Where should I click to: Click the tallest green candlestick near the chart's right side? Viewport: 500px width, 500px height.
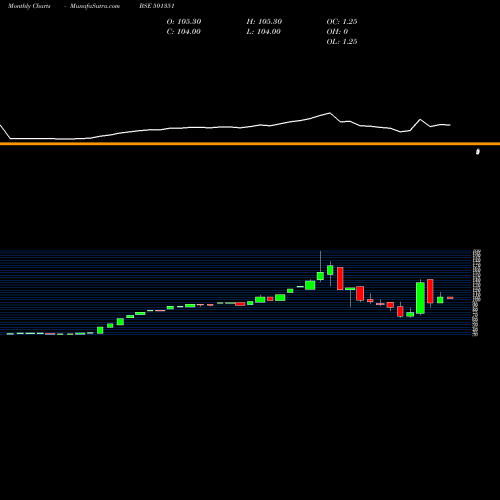click(x=420, y=298)
